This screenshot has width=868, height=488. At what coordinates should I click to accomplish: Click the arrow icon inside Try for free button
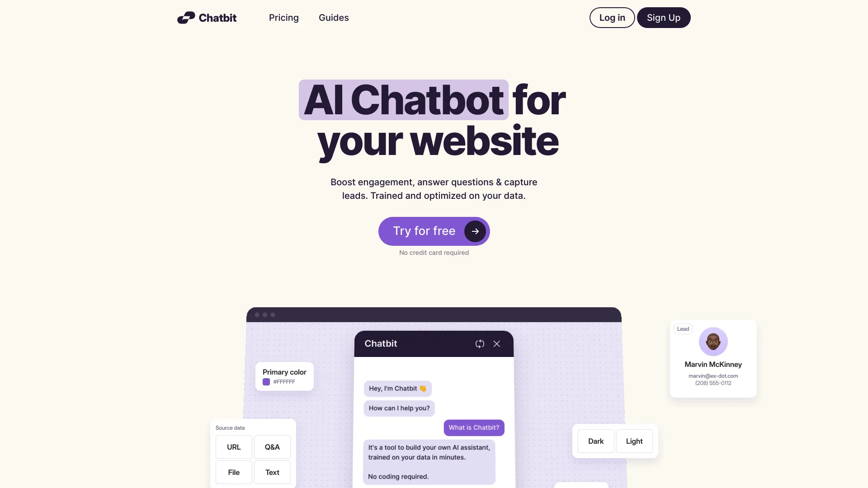click(475, 231)
